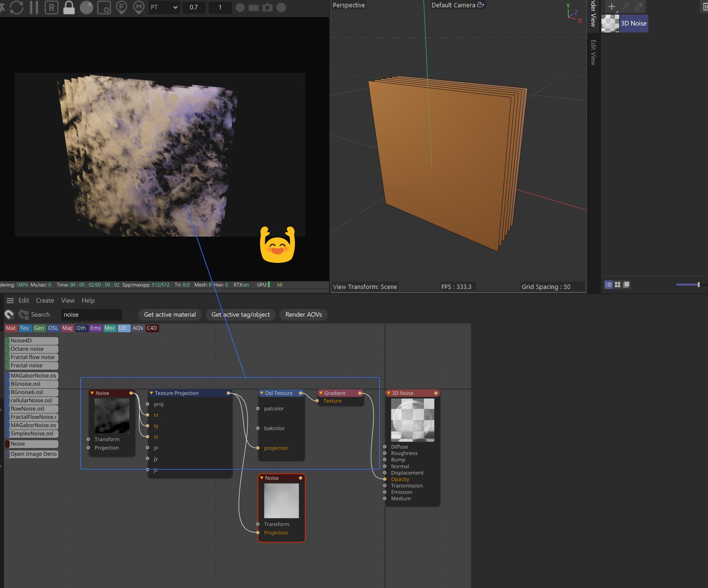The height and width of the screenshot is (588, 708).
Task: Pause the live render
Action: point(34,7)
